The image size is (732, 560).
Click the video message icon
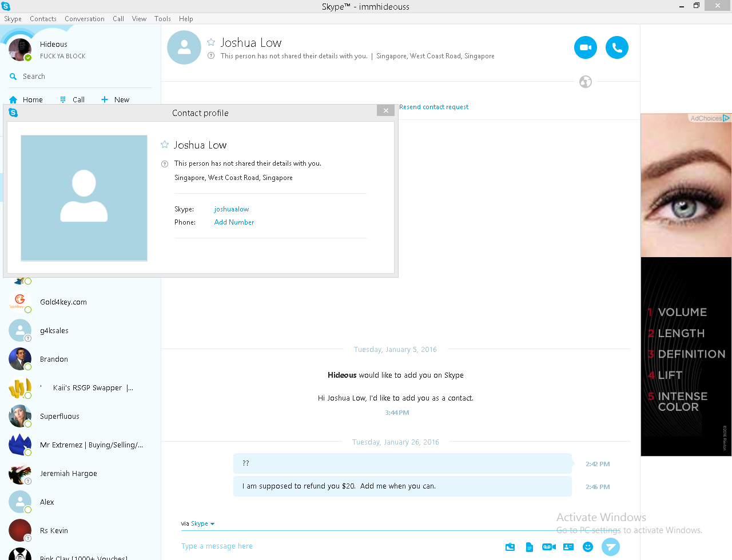[x=549, y=547]
